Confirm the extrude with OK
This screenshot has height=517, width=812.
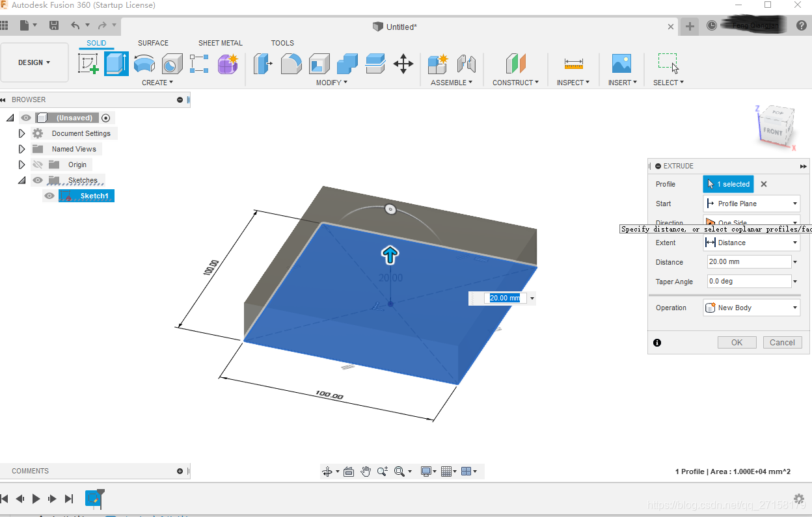[x=737, y=343]
